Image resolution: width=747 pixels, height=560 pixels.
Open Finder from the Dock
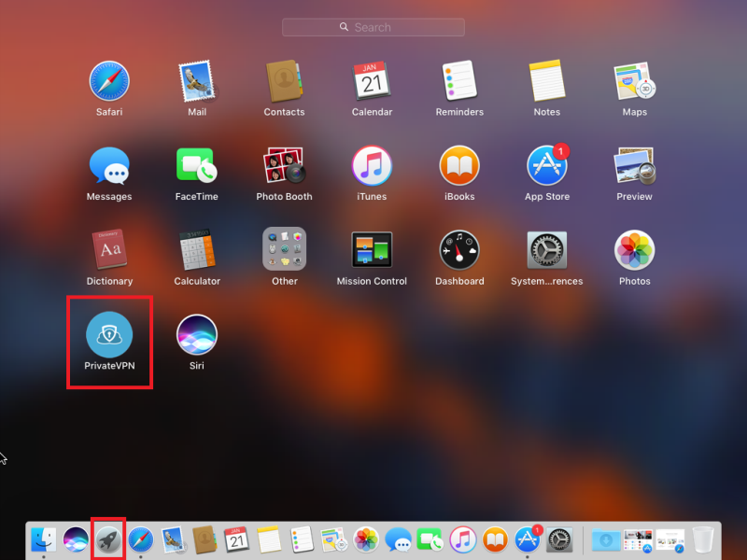point(43,539)
